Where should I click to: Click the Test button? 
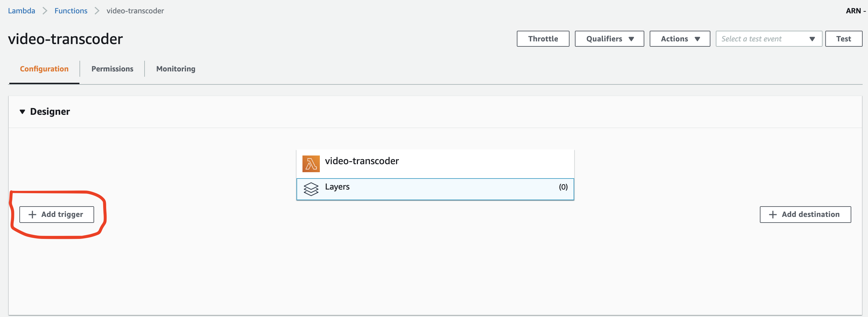(x=843, y=39)
